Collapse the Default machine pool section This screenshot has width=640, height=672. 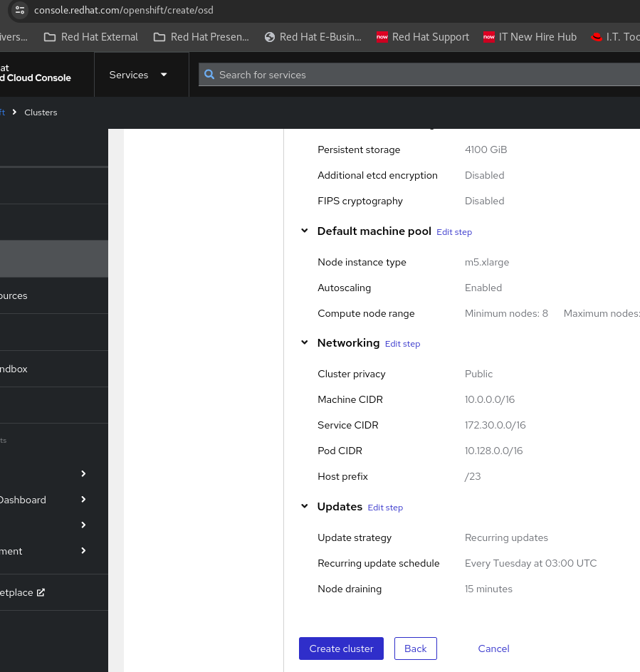pyautogui.click(x=305, y=231)
